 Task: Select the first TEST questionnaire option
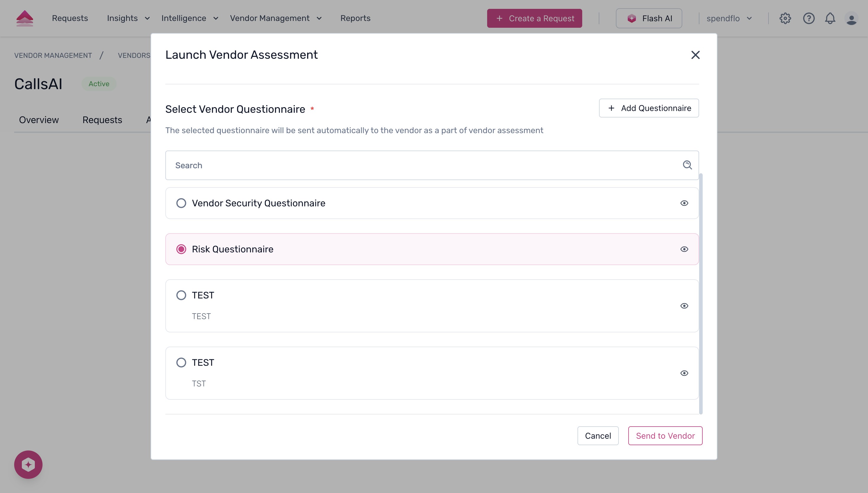[182, 295]
